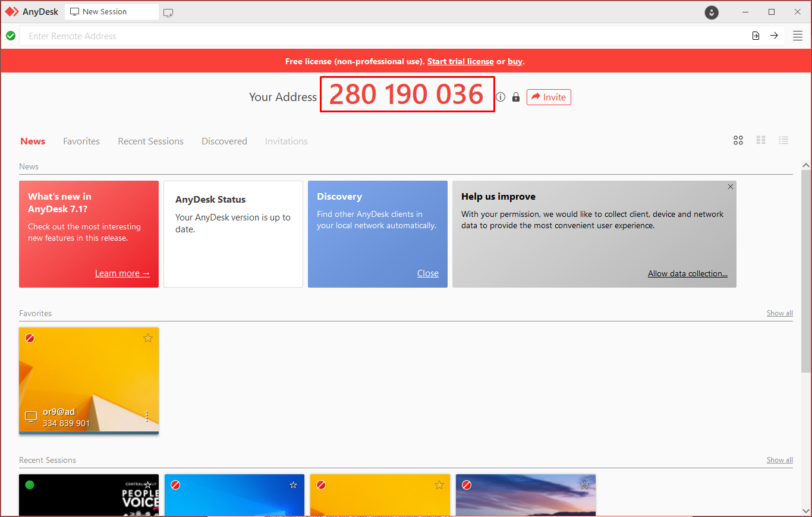Image resolution: width=812 pixels, height=517 pixels.
Task: Switch to large tiles view
Action: [738, 140]
